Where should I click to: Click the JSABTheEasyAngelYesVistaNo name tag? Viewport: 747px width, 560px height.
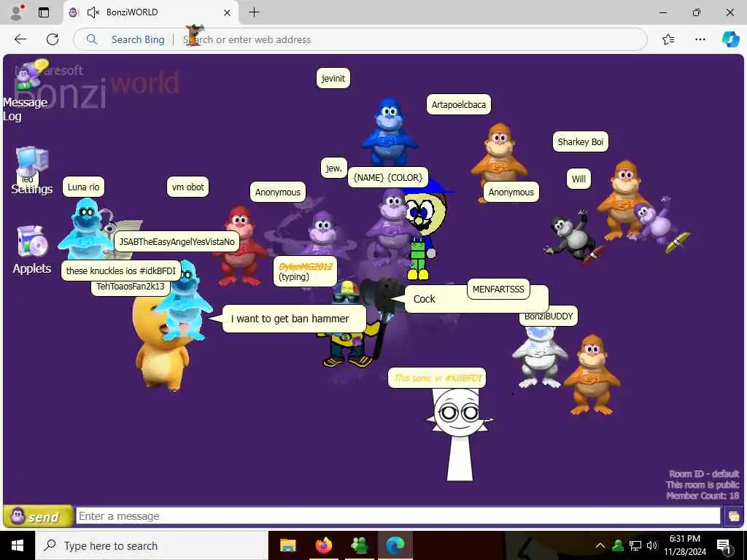[177, 241]
